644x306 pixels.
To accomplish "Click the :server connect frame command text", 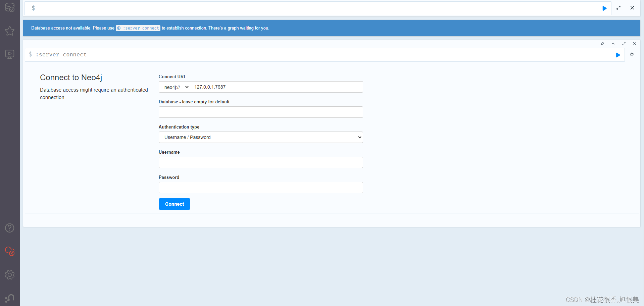I will click(61, 55).
